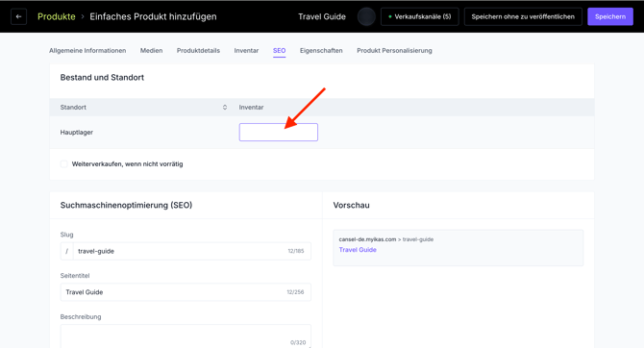The width and height of the screenshot is (644, 348).
Task: Click the Bestand und Standort heading
Action: pyautogui.click(x=102, y=78)
